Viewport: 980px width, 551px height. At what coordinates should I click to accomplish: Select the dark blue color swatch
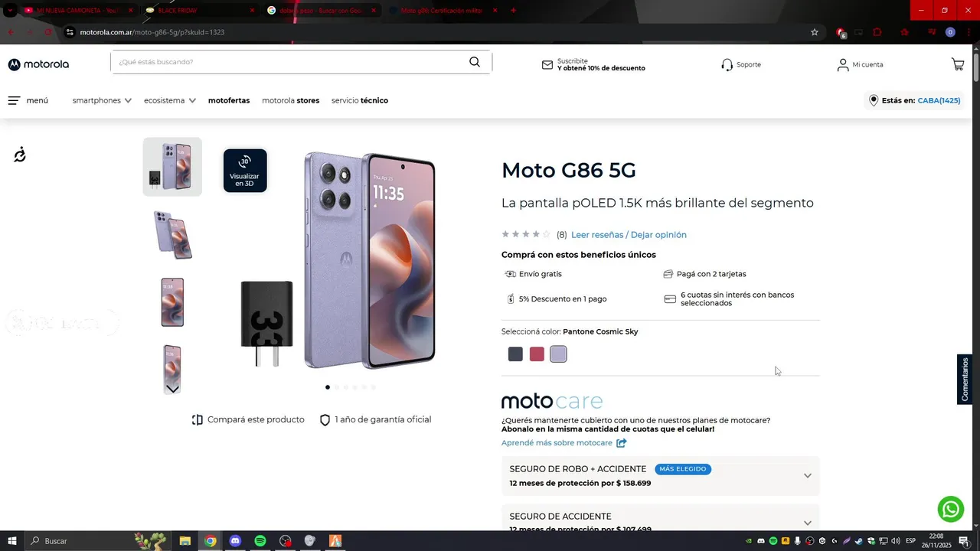(515, 354)
